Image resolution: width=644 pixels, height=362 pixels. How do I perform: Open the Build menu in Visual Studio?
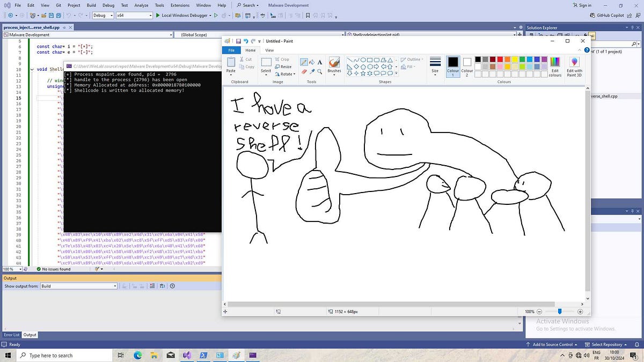click(91, 5)
